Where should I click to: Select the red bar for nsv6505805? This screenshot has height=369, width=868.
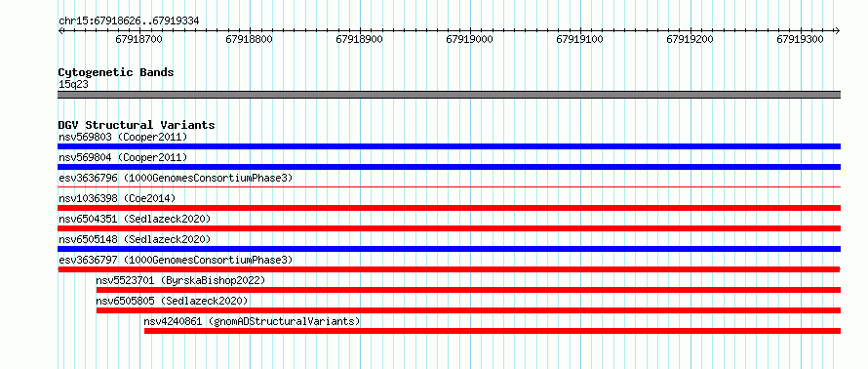tap(468, 310)
